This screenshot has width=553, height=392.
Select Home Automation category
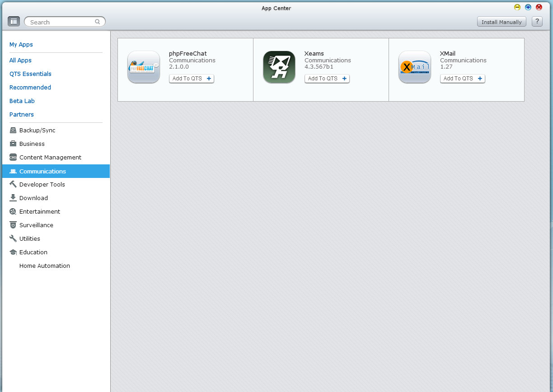[44, 266]
